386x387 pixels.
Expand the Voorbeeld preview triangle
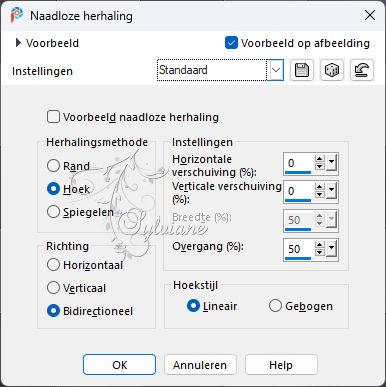click(18, 43)
